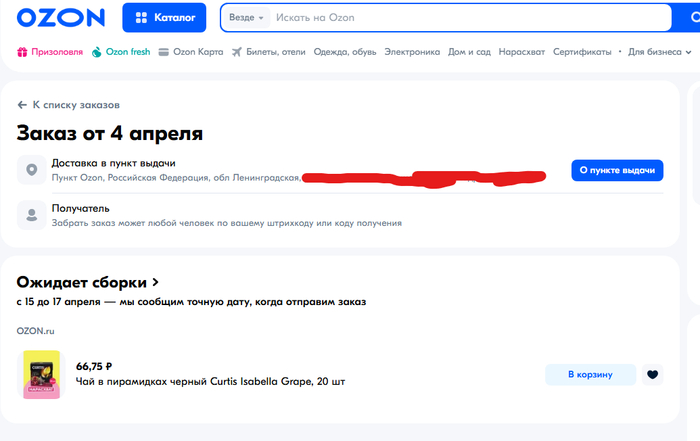Click the Ozon Карта card icon

point(164,52)
